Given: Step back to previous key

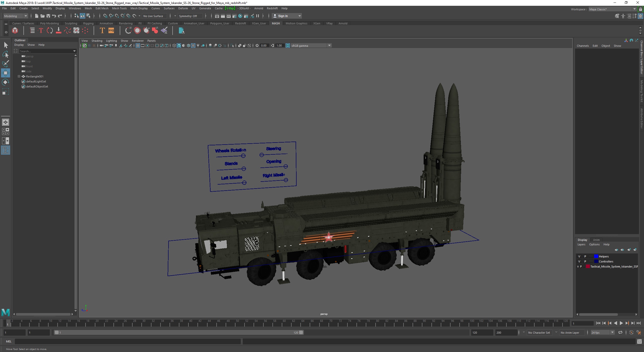Looking at the screenshot, I should (610, 323).
